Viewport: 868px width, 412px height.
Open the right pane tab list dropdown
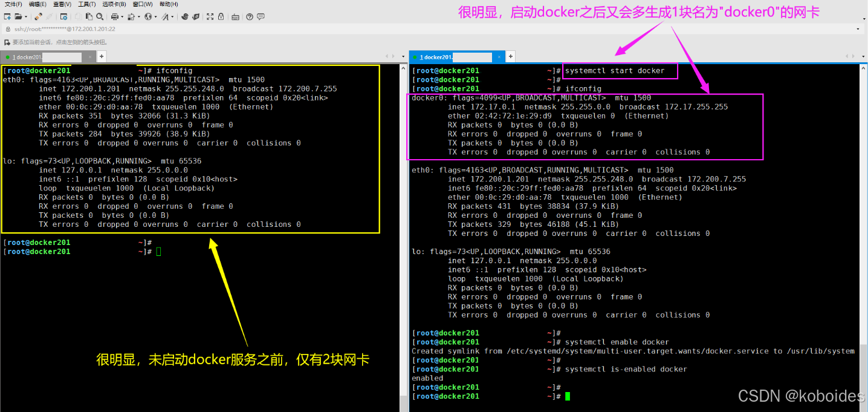click(x=862, y=56)
